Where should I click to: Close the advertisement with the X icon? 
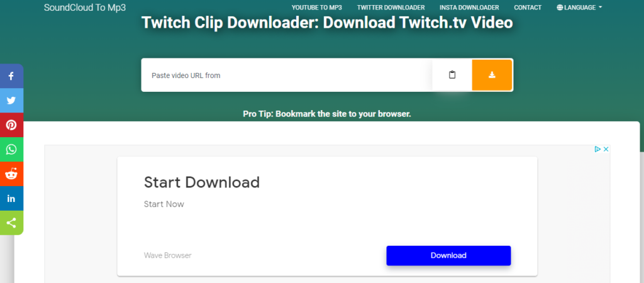point(606,150)
